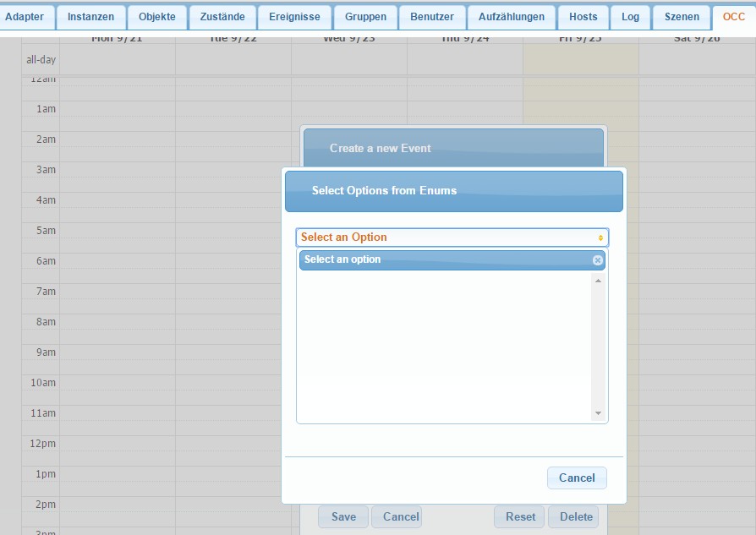
Task: Reset the new event form
Action: click(x=520, y=516)
